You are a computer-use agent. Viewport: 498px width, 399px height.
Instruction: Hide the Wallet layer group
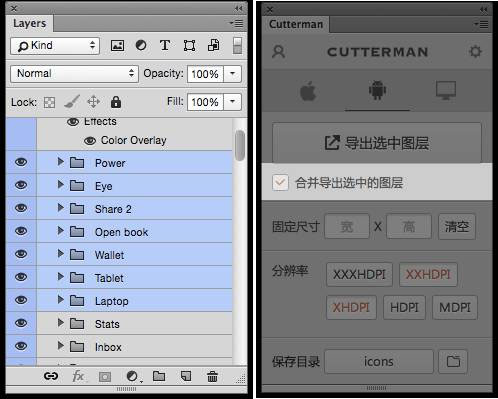click(x=21, y=254)
